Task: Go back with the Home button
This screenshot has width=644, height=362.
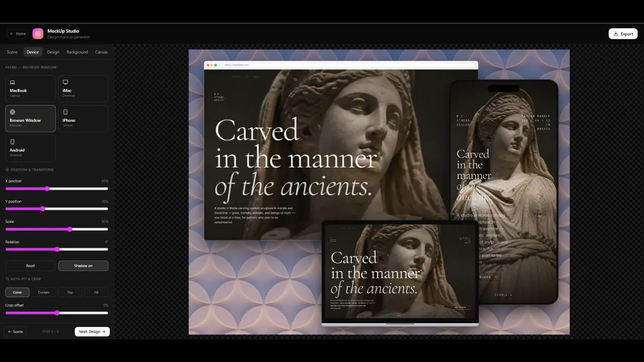Action: pos(18,34)
